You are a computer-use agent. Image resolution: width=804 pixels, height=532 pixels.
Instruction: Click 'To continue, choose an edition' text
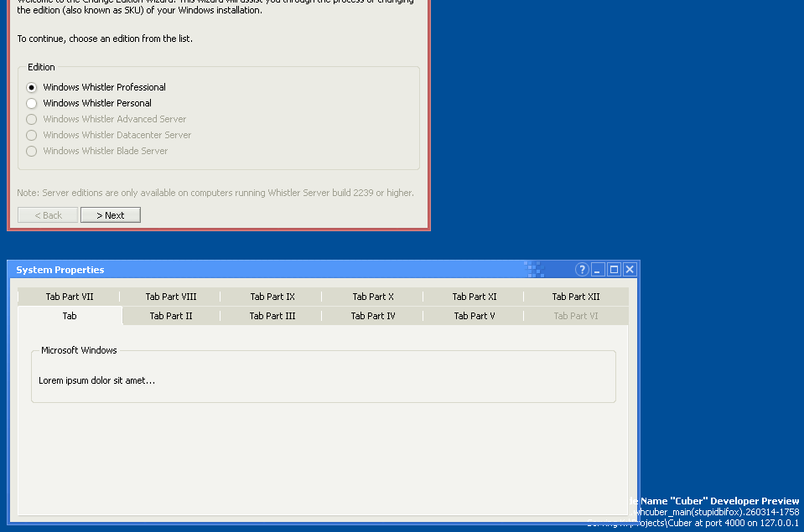click(x=105, y=39)
